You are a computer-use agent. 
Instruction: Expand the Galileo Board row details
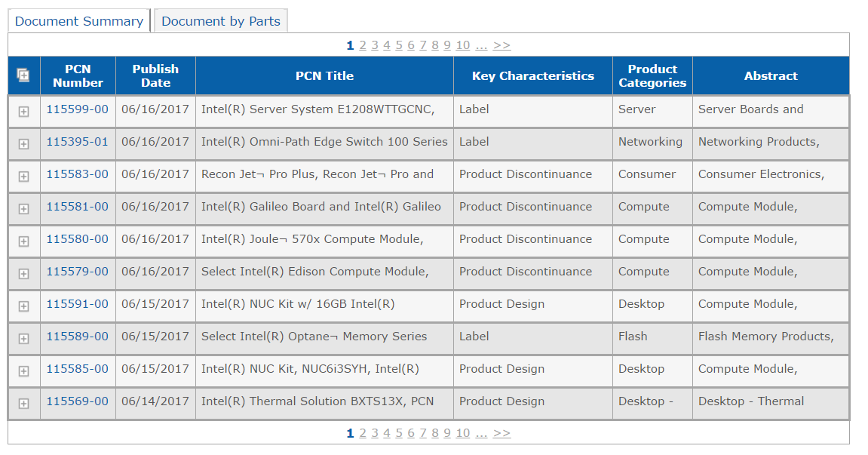coord(23,209)
